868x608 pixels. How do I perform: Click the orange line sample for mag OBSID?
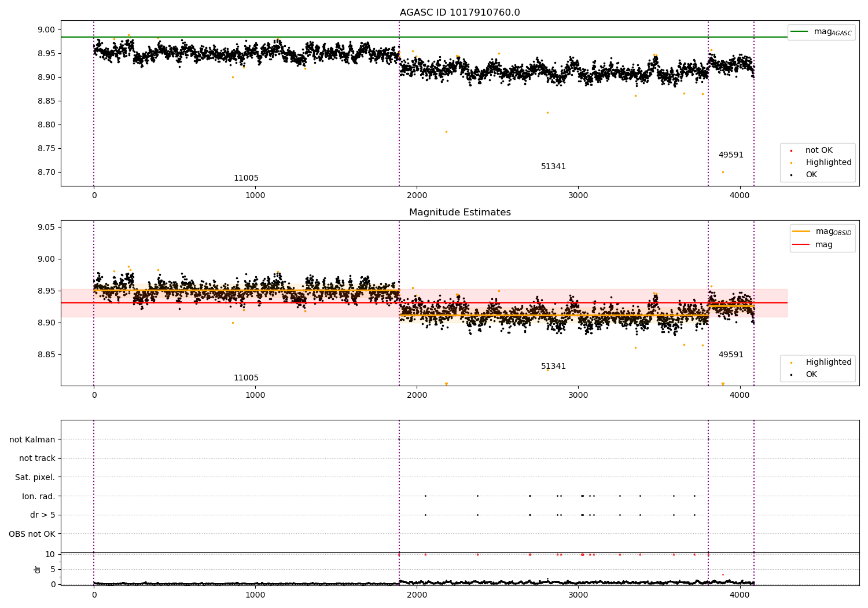click(x=801, y=231)
